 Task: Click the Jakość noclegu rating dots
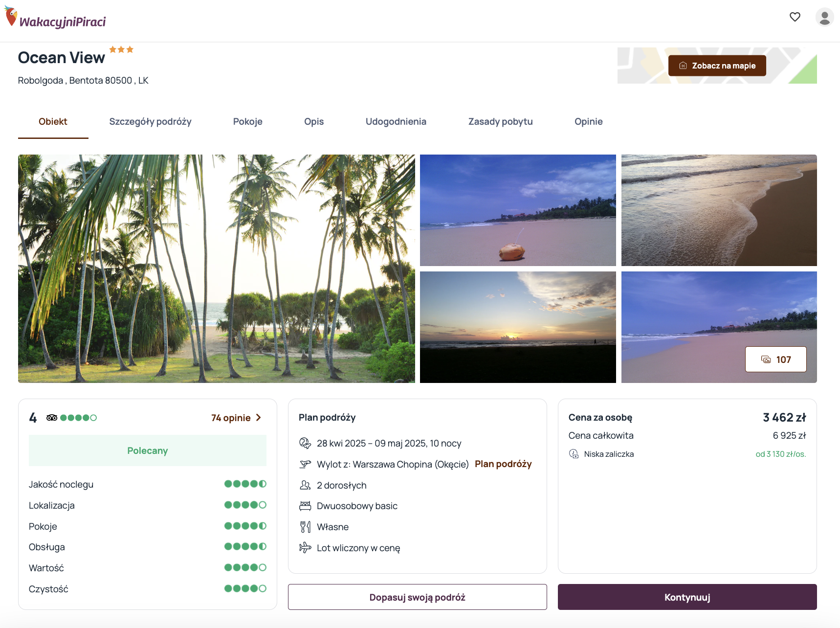[245, 484]
